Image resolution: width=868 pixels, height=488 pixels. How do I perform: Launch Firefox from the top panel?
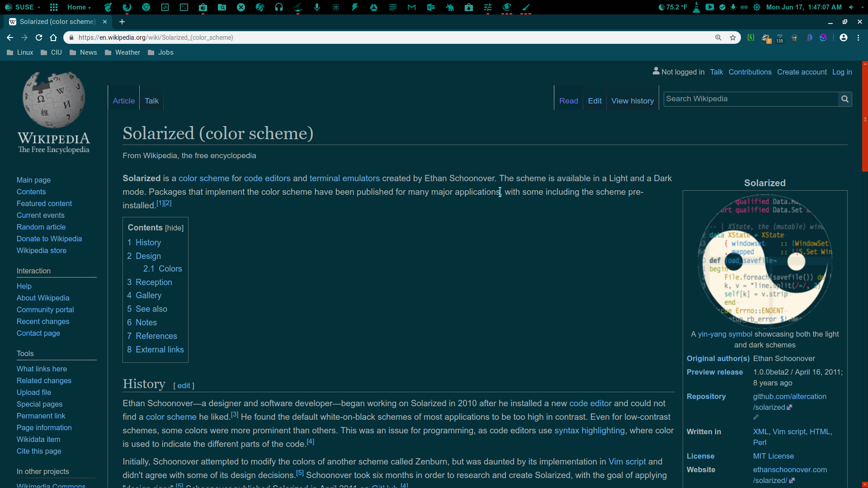coord(127,7)
